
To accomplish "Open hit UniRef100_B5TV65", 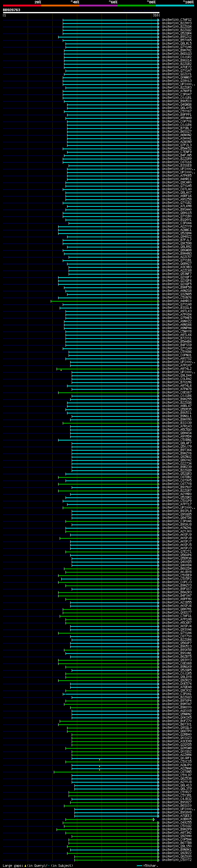I will [177, 40].
